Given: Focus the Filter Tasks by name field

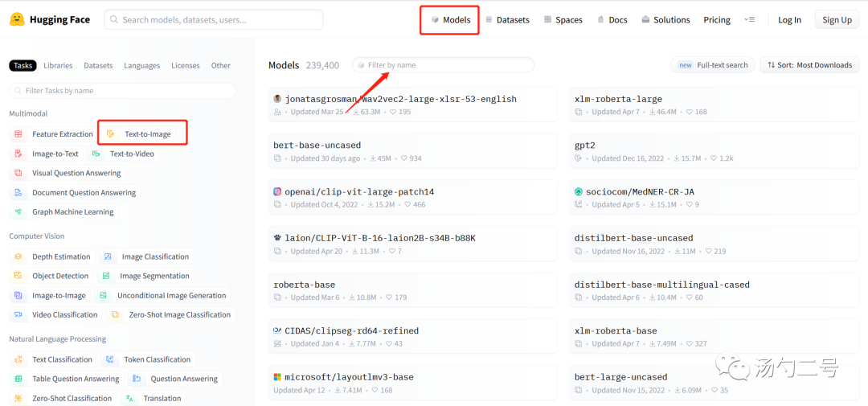Looking at the screenshot, I should click(122, 90).
